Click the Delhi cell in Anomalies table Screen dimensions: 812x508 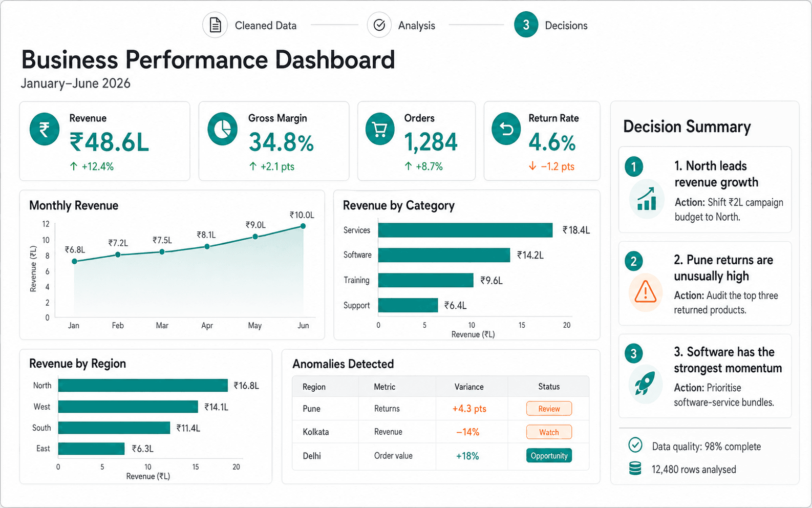[x=311, y=456]
